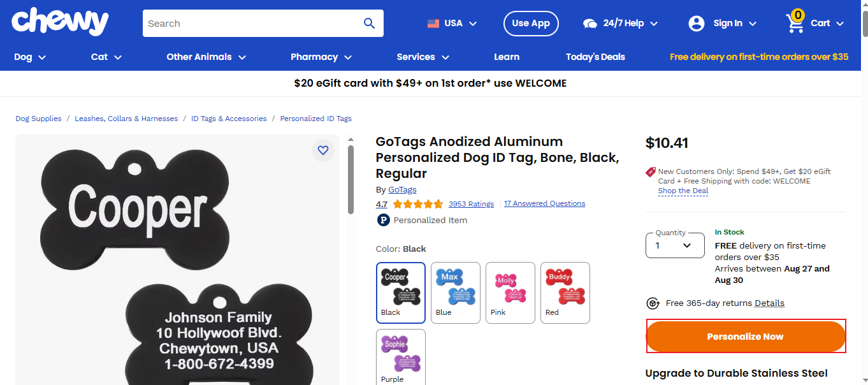Image resolution: width=868 pixels, height=385 pixels.
Task: Add item to favorites with heart icon
Action: pyautogui.click(x=323, y=150)
